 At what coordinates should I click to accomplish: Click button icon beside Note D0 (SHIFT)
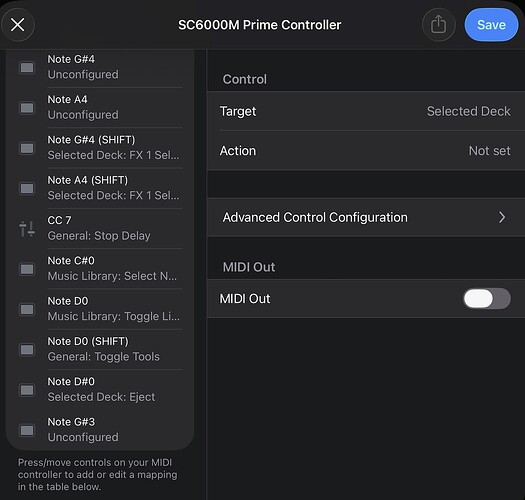[x=27, y=350]
